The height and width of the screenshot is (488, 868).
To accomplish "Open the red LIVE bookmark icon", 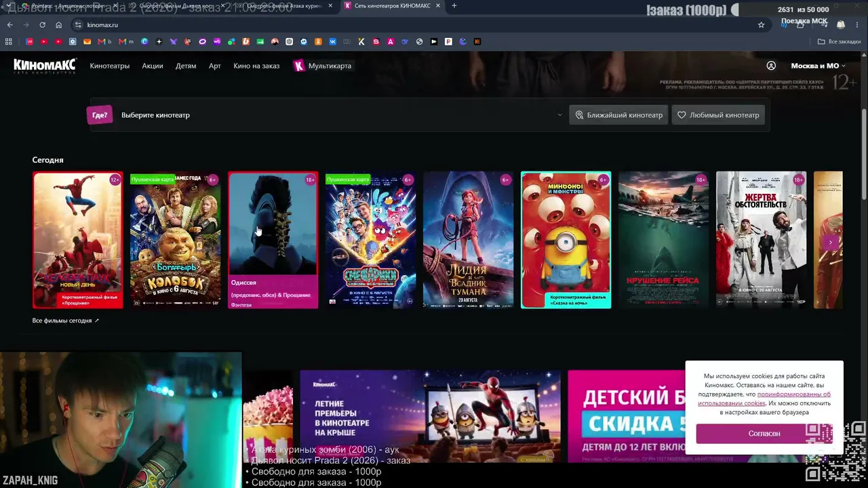I will point(29,41).
